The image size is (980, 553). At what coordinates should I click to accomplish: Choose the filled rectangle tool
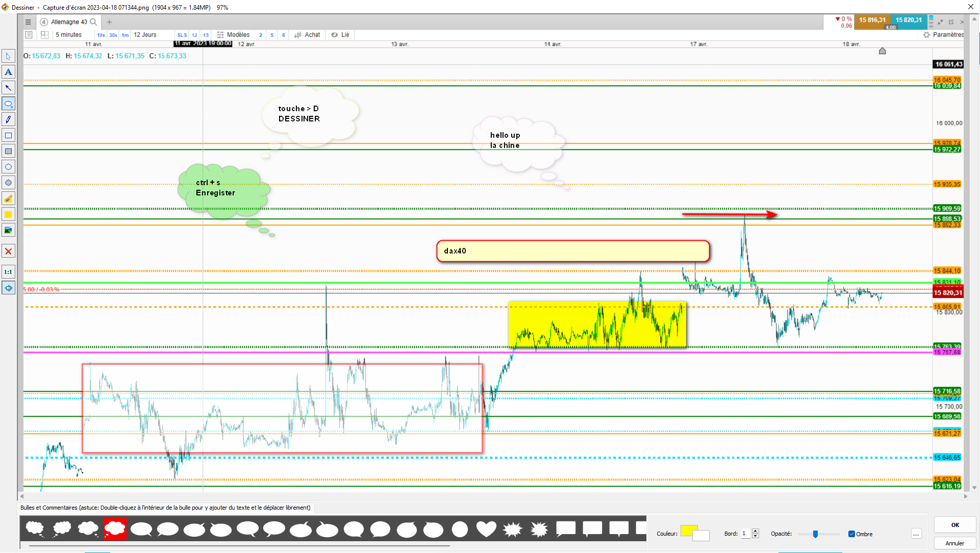(8, 151)
